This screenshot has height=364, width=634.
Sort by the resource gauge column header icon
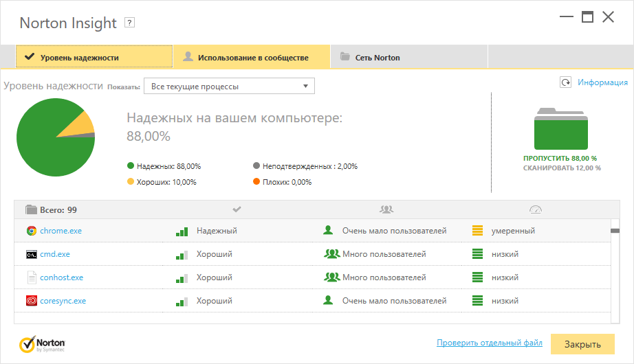(x=536, y=209)
